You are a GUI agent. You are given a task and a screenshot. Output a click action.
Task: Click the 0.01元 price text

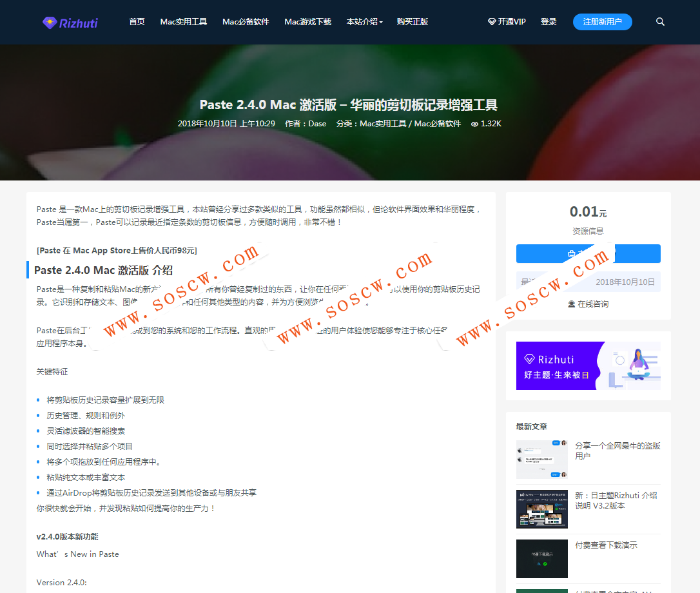588,211
